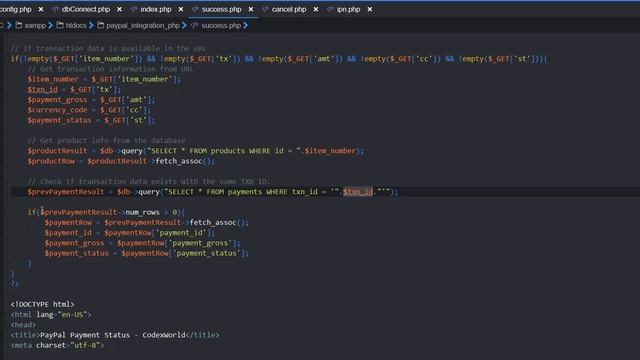Screen dimensions: 640x360
Task: Click the $currency_code variable
Action: [x=57, y=110]
